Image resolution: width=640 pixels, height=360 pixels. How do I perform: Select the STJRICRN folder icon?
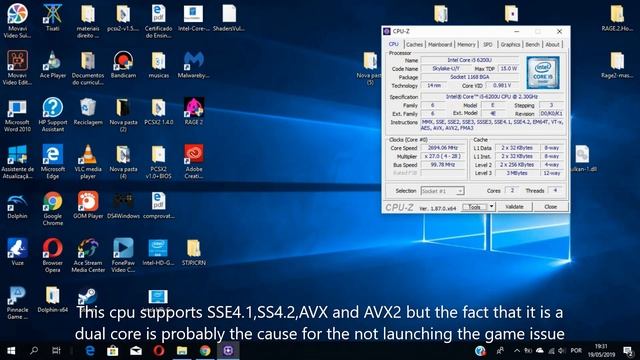coord(193,252)
